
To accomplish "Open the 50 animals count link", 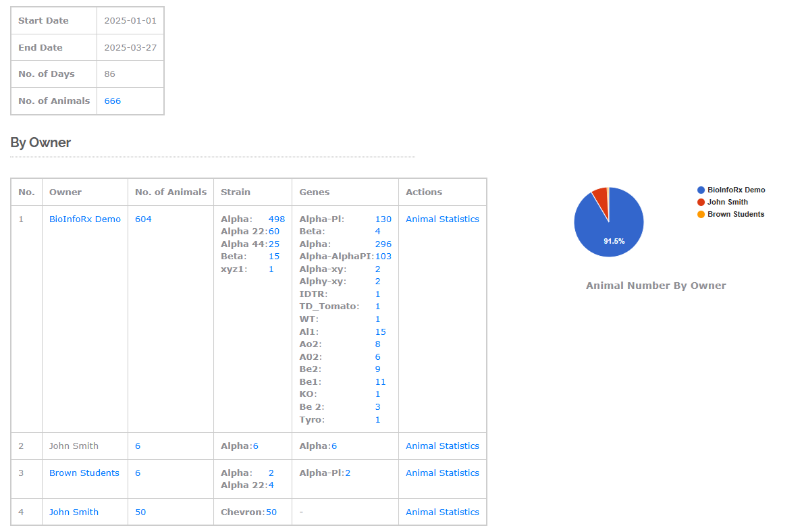I will (140, 512).
